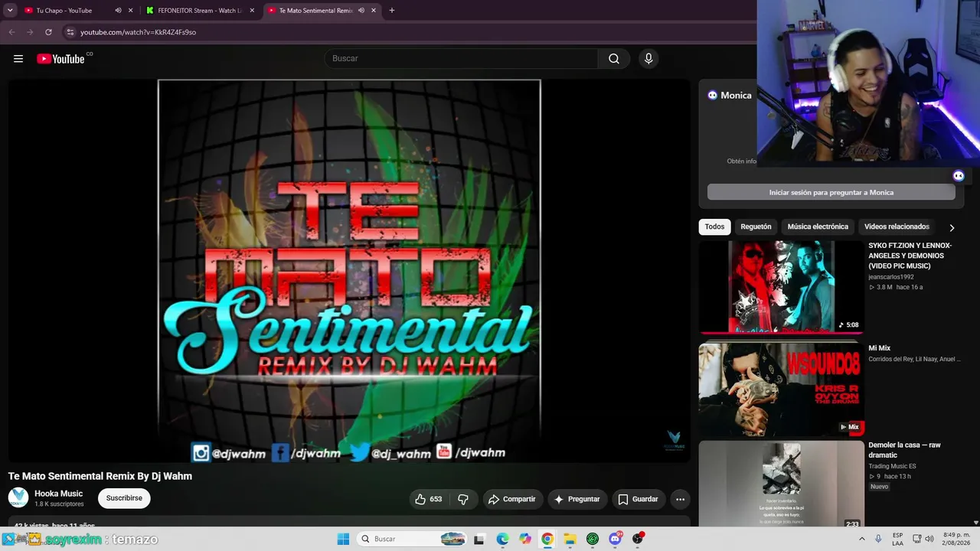This screenshot has height=551, width=980.
Task: Click the Trading Music ES channel name
Action: click(x=892, y=466)
